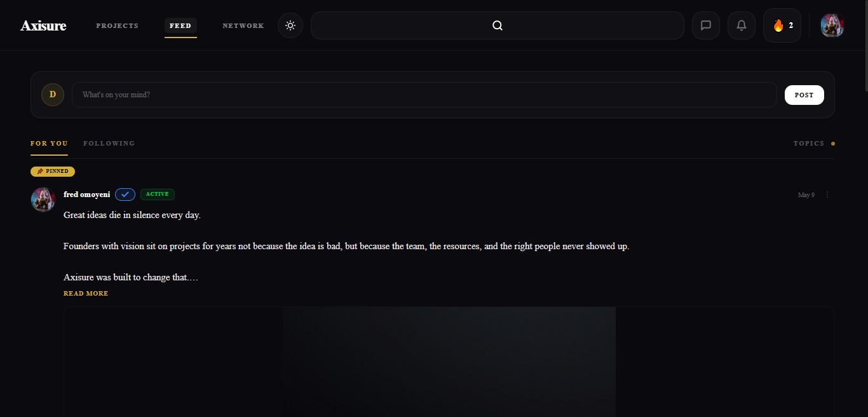Click the verified checkmark badge
The height and width of the screenshot is (417, 868).
[125, 195]
